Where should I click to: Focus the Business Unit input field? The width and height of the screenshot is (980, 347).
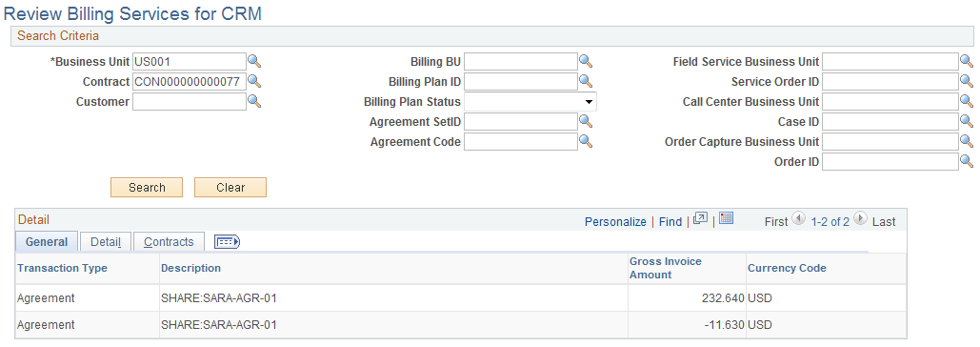(190, 61)
